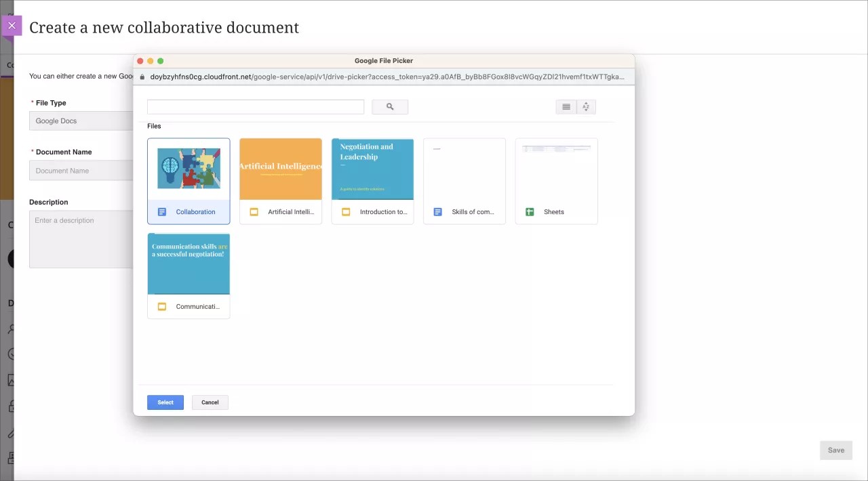Screen dimensions: 868x481
Task: Open the File Type dropdown showing Google Docs
Action: click(81, 121)
